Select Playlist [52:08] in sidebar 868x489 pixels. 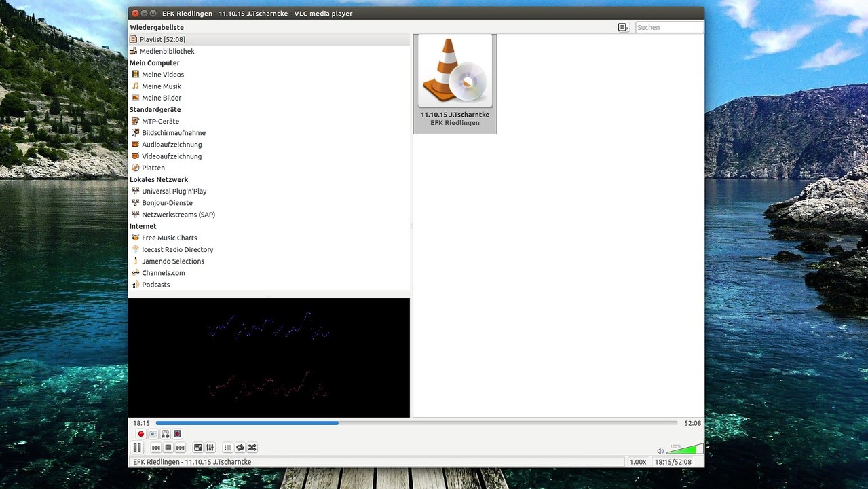pos(269,40)
